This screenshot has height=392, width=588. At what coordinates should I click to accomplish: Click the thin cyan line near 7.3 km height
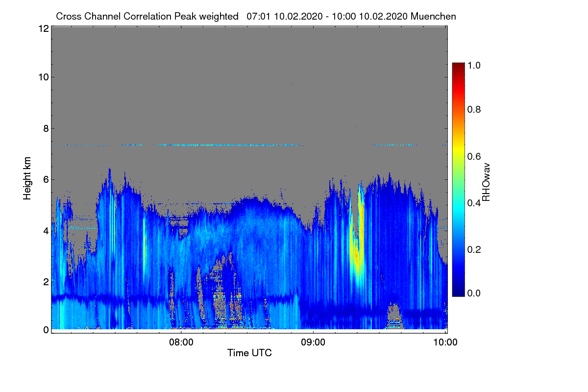[228, 145]
